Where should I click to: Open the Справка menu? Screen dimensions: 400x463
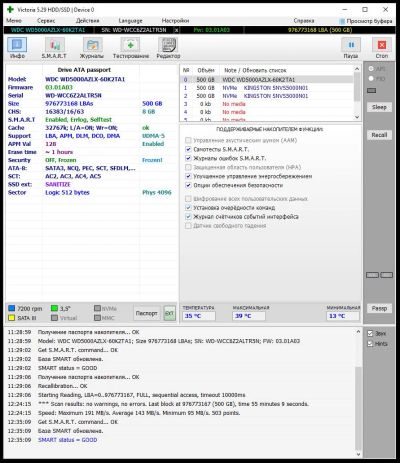pyautogui.click(x=304, y=21)
